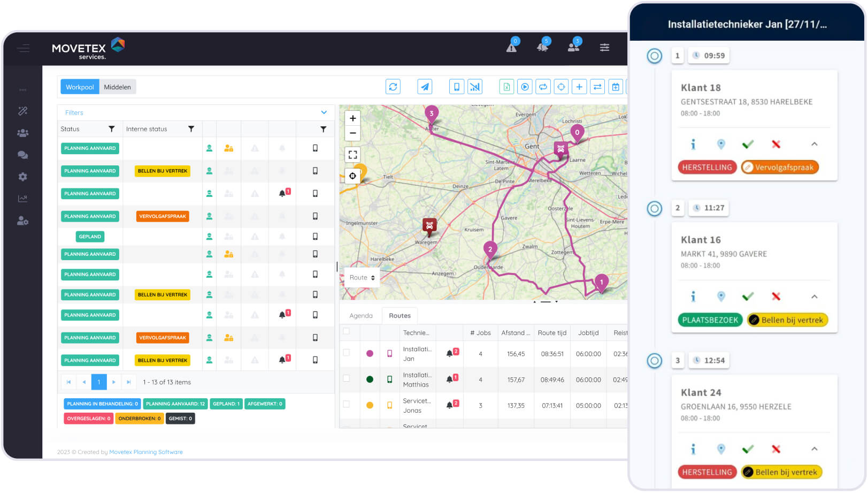Click green checkmark for Klant 24
This screenshot has height=493, width=868.
click(x=748, y=449)
